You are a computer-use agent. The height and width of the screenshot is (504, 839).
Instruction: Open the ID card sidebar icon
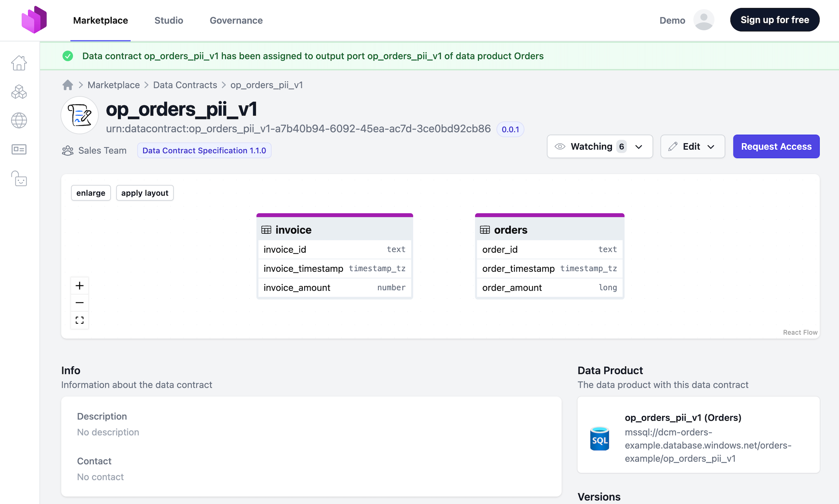pyautogui.click(x=19, y=149)
